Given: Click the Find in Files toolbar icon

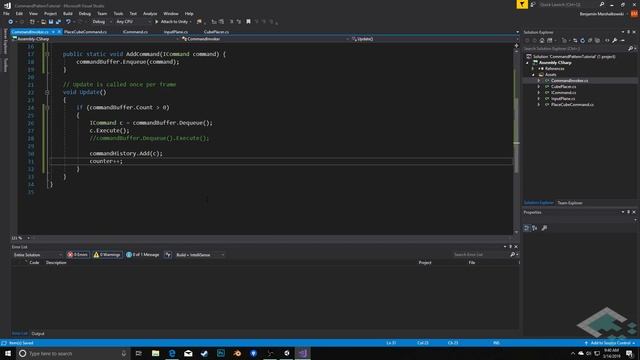Looking at the screenshot, I should coord(199,22).
